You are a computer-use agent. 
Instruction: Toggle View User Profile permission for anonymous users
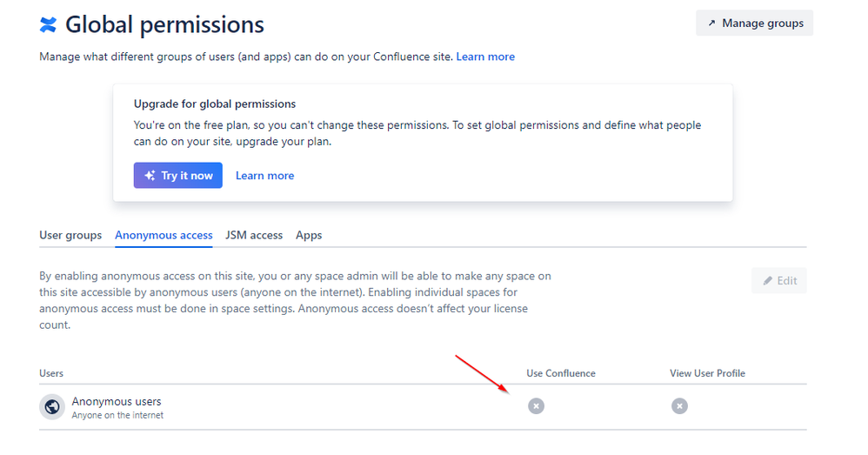pos(679,406)
